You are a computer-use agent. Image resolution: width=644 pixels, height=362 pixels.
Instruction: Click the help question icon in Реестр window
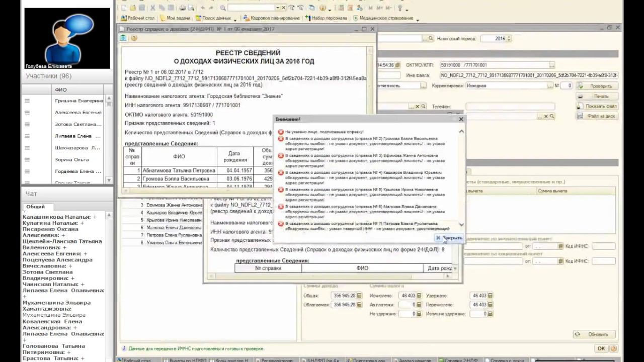pos(134,38)
